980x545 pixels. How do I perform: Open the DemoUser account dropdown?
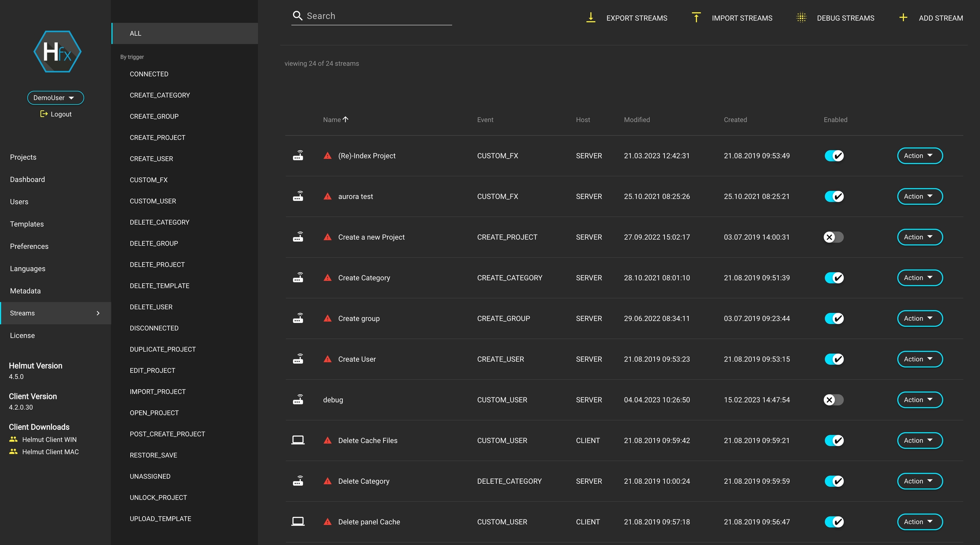tap(55, 97)
